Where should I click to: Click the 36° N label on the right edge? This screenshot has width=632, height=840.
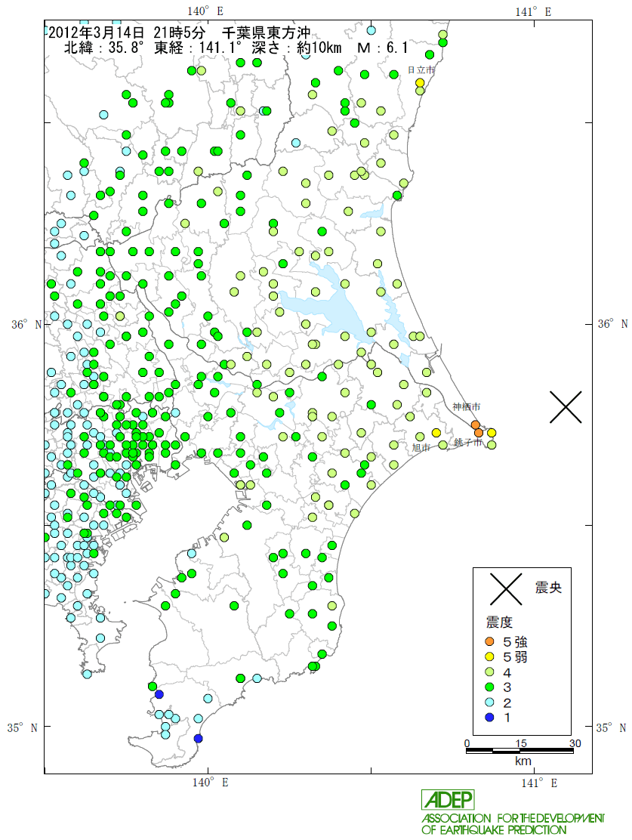pyautogui.click(x=612, y=324)
